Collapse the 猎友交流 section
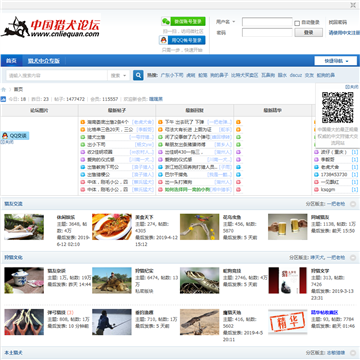This screenshot has height=360, width=360. pos(353,204)
